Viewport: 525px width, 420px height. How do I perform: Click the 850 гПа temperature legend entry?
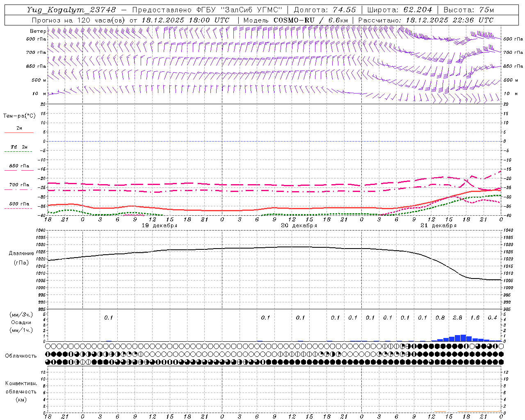19,166
